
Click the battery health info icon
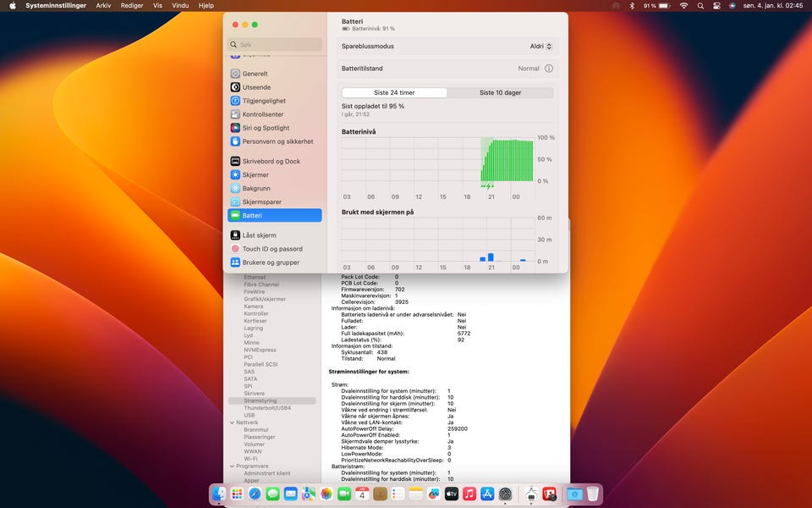548,69
